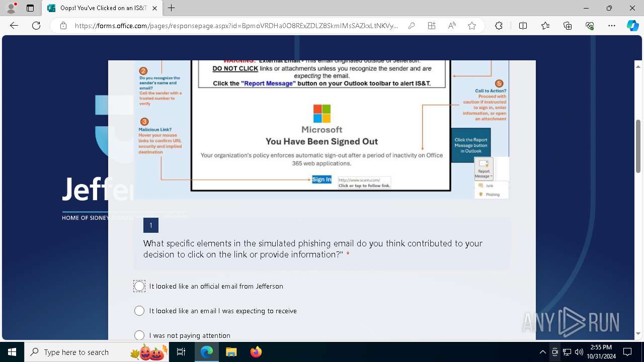Click the phishing email example image

click(321, 130)
